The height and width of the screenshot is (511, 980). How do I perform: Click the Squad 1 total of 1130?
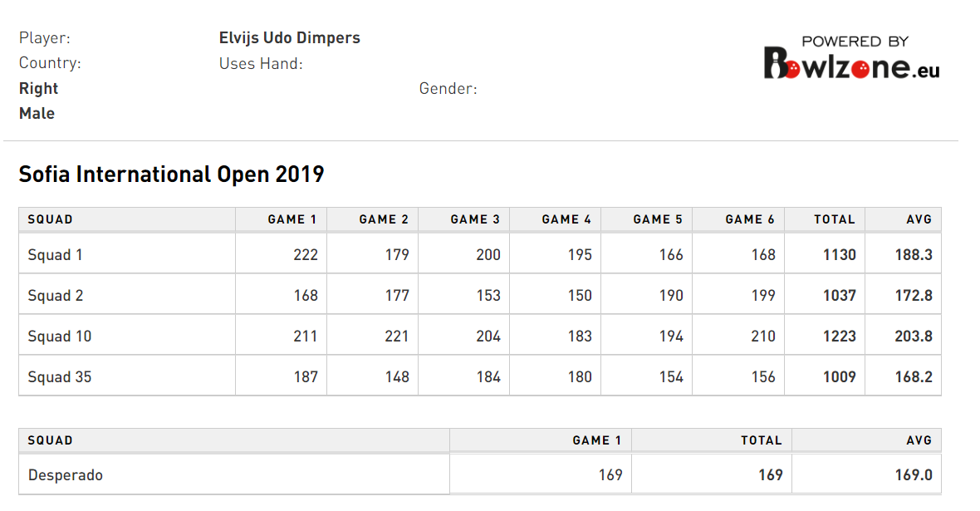coord(839,255)
